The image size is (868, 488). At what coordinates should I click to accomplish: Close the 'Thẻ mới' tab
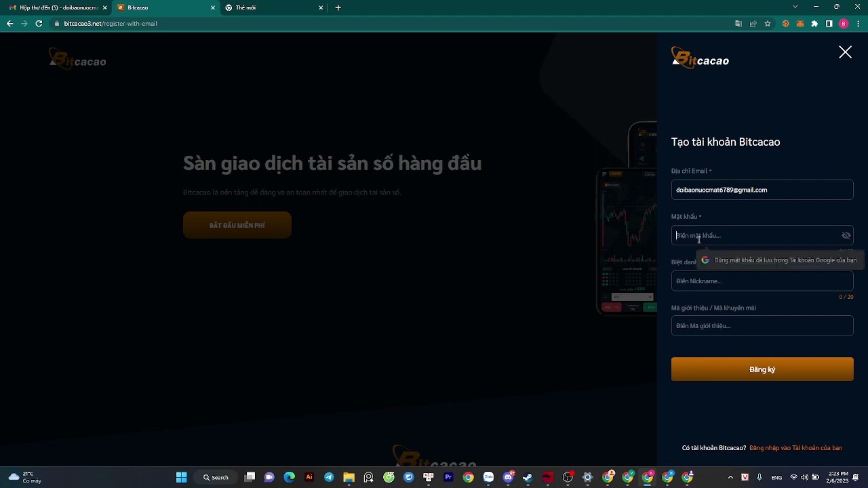(321, 7)
